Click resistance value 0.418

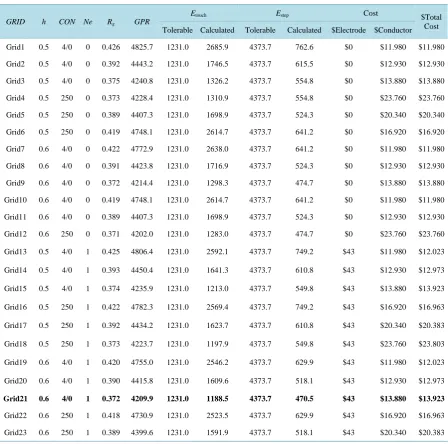click(111, 416)
